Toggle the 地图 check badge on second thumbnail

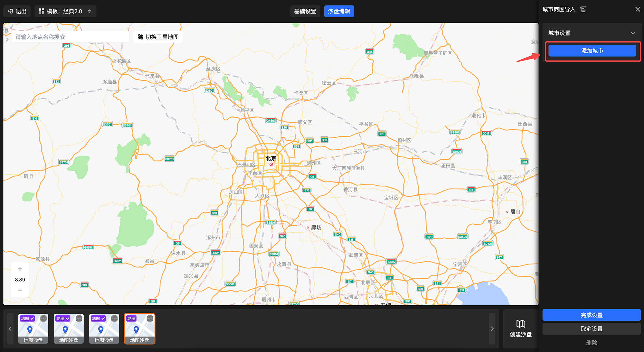[63, 319]
